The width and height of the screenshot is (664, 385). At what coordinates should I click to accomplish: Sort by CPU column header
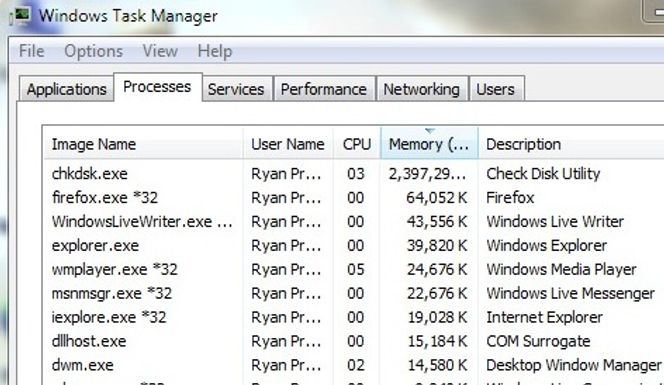click(x=357, y=144)
